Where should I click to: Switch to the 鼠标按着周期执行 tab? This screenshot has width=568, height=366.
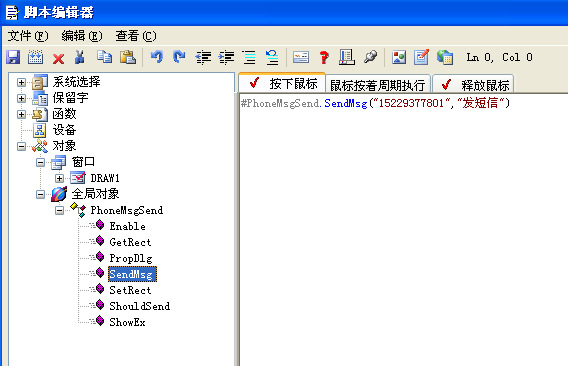[x=377, y=85]
